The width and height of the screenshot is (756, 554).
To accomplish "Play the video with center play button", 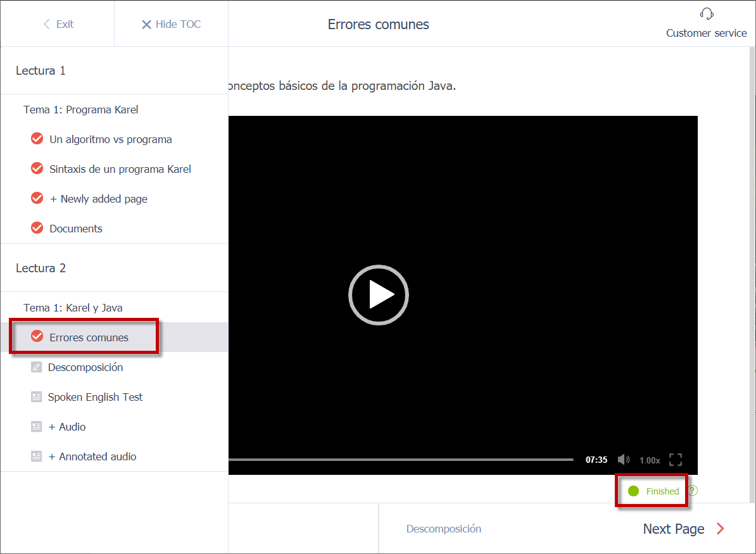I will (379, 295).
